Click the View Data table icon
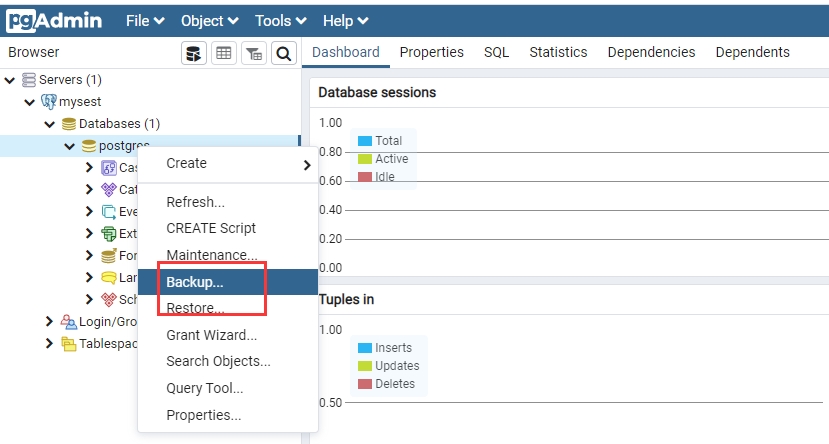 (x=224, y=53)
